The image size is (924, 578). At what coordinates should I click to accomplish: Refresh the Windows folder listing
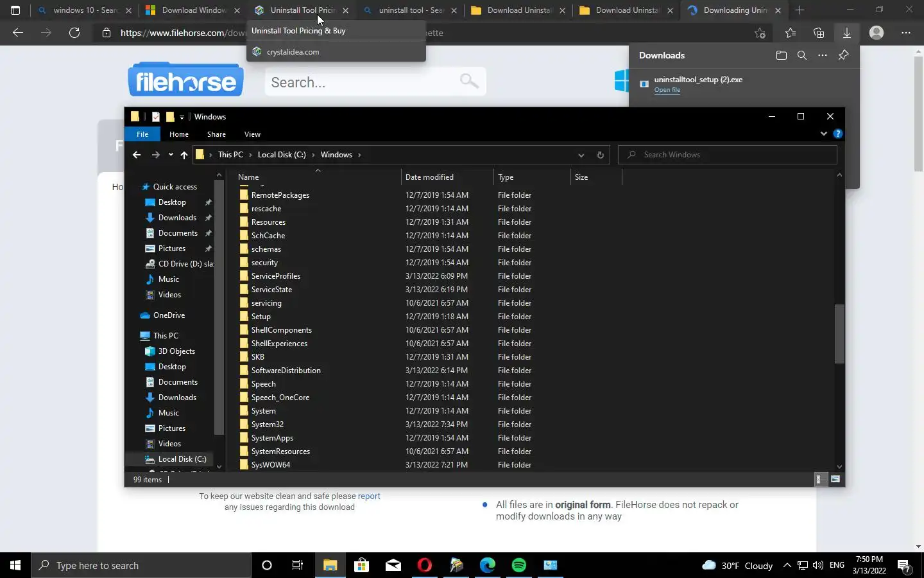pos(600,155)
